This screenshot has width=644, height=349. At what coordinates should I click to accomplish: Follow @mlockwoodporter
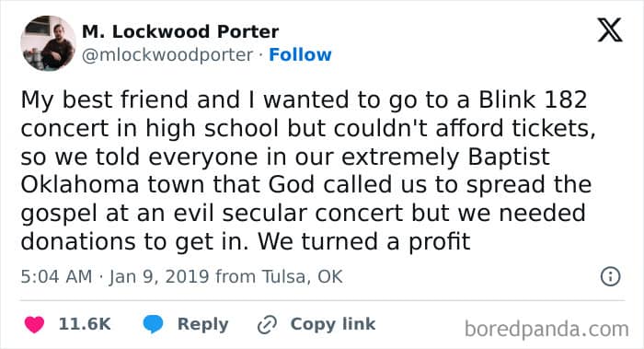click(x=300, y=54)
